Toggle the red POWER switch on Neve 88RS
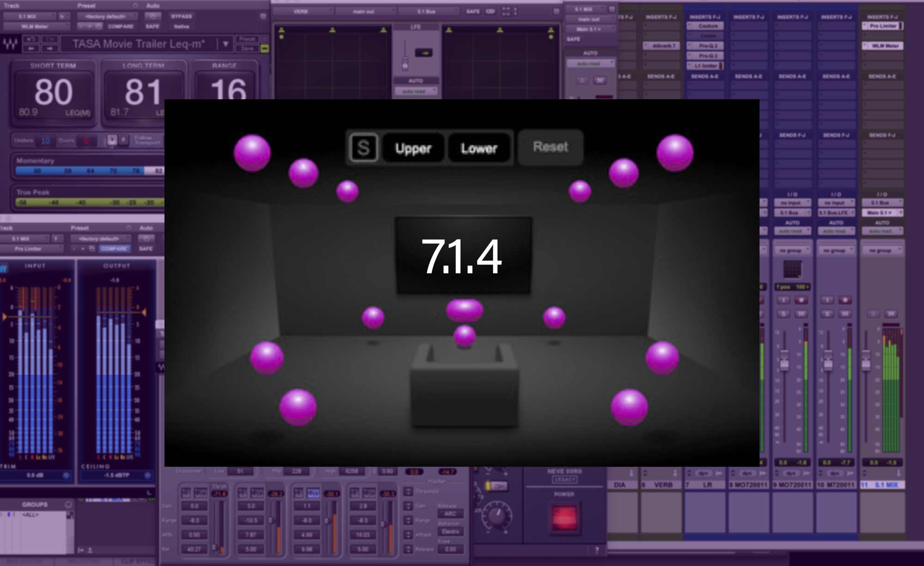Viewport: 924px width, 566px height. click(x=564, y=517)
